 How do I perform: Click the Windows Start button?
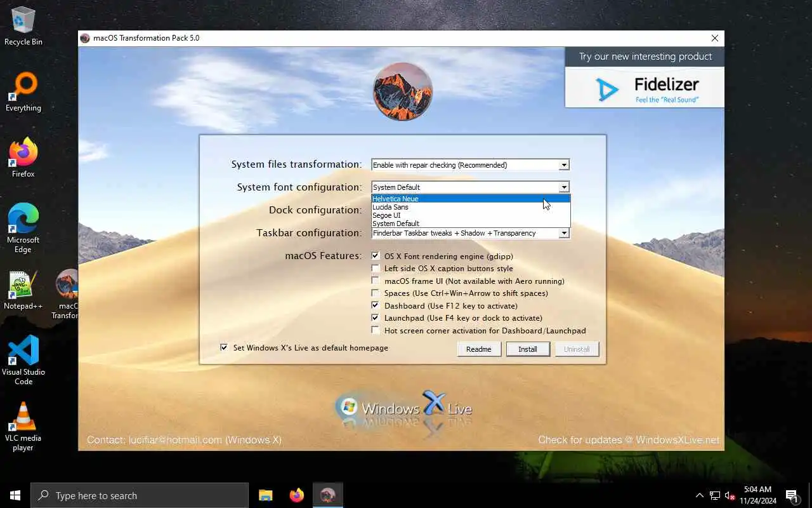15,495
